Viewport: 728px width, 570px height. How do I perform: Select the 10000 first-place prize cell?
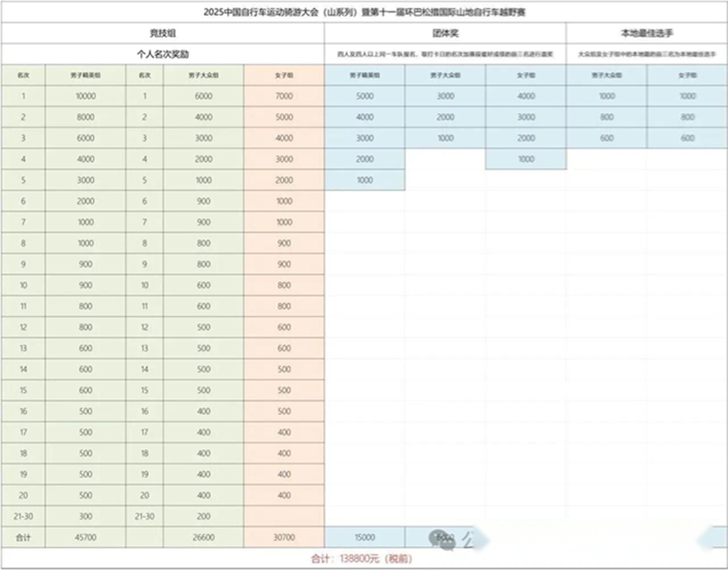coord(86,96)
